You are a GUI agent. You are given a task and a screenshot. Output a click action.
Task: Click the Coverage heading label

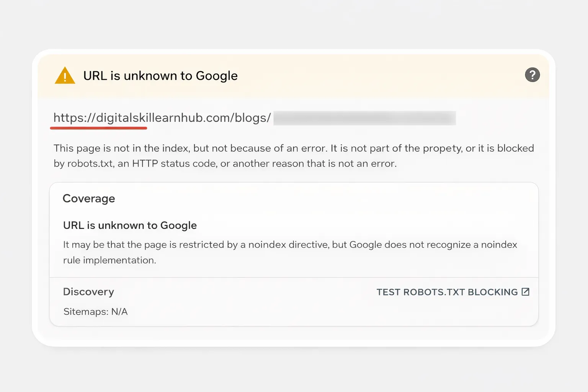click(89, 198)
